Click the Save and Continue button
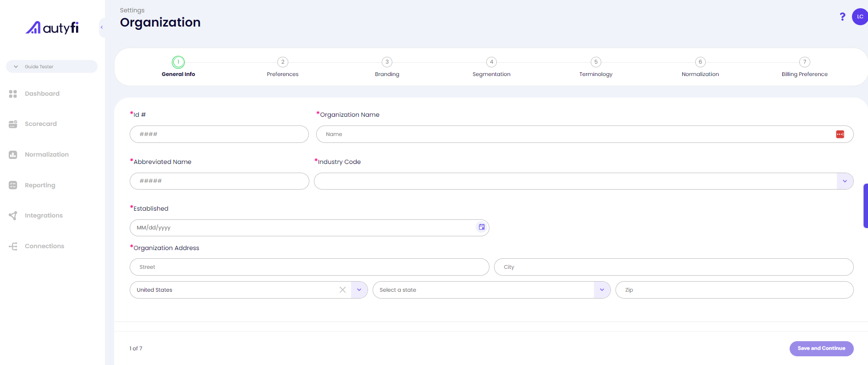Image resolution: width=868 pixels, height=365 pixels. click(x=821, y=349)
